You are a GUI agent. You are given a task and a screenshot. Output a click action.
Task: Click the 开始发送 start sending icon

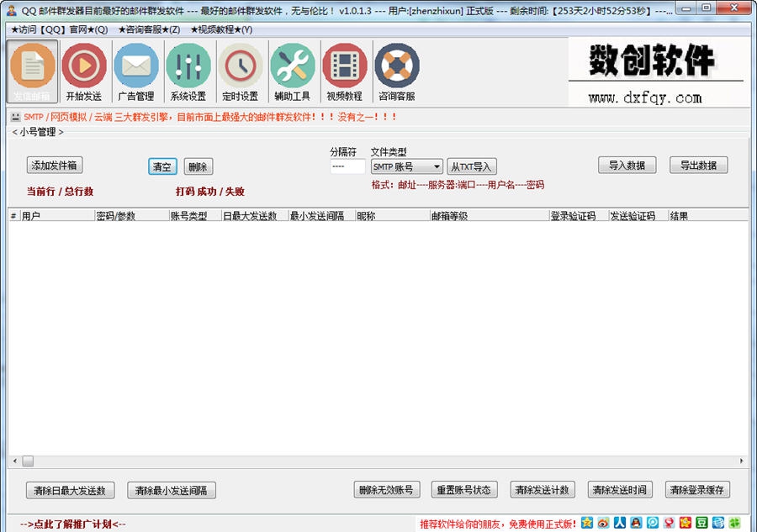click(x=84, y=71)
